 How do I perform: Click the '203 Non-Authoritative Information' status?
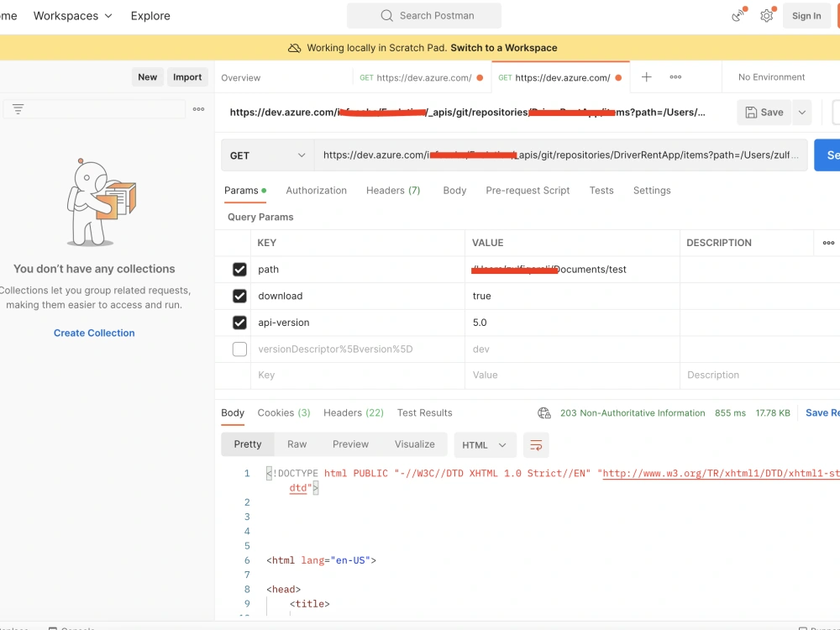coord(633,413)
